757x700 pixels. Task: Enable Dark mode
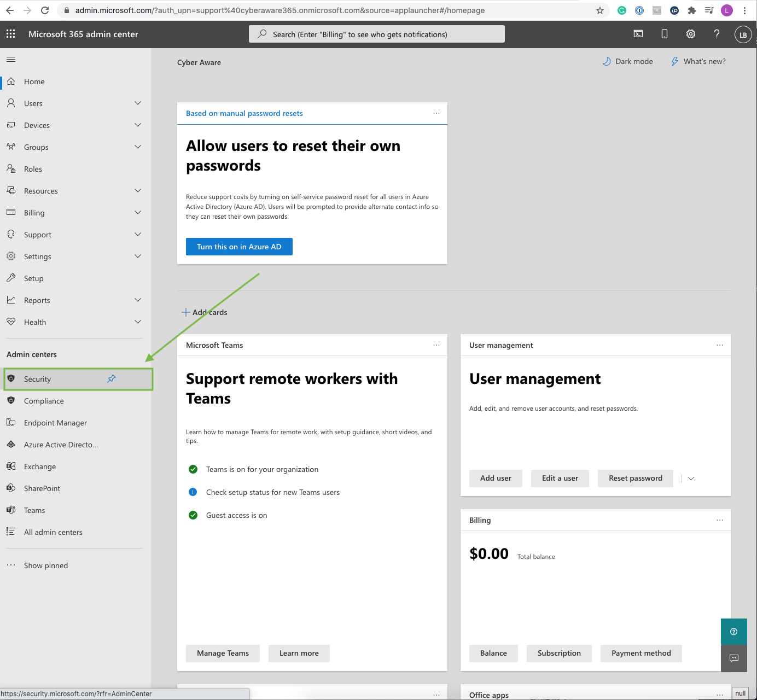(627, 61)
